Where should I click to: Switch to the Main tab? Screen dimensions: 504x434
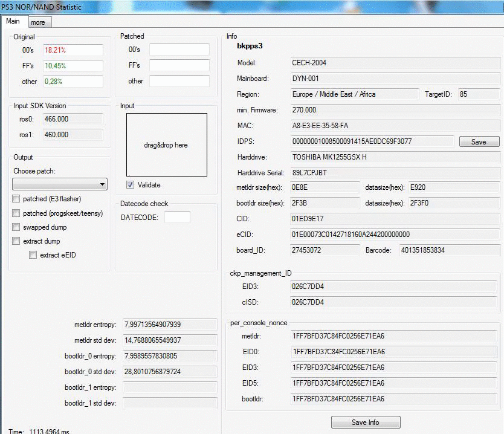point(13,21)
